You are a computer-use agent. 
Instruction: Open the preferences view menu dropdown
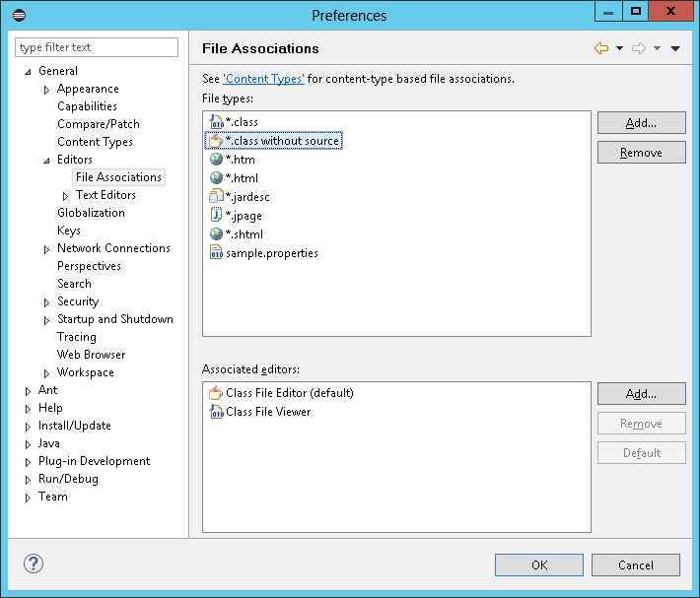675,48
